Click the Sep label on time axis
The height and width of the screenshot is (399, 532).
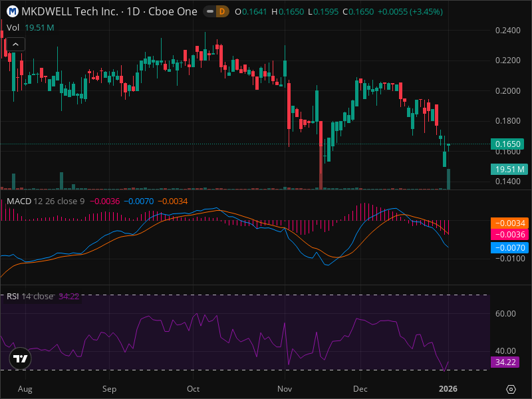(x=109, y=389)
